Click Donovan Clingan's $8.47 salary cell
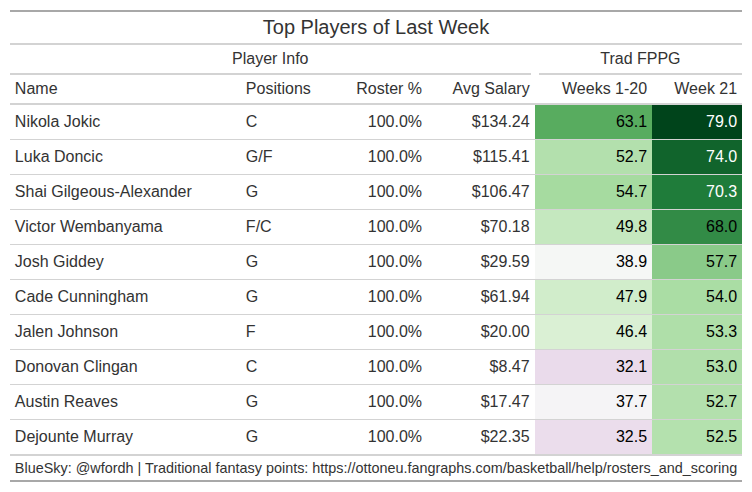 pyautogui.click(x=509, y=366)
